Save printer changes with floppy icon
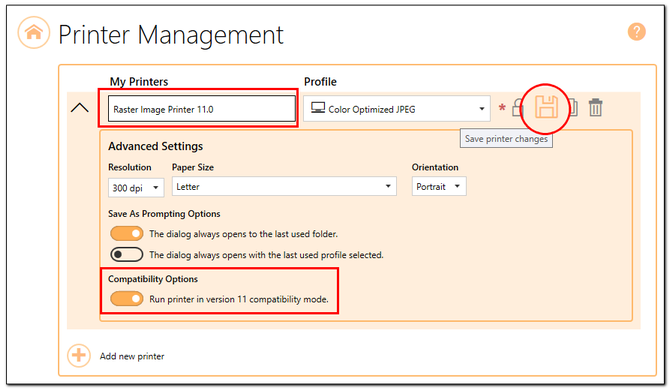The image size is (670, 391). point(547,107)
